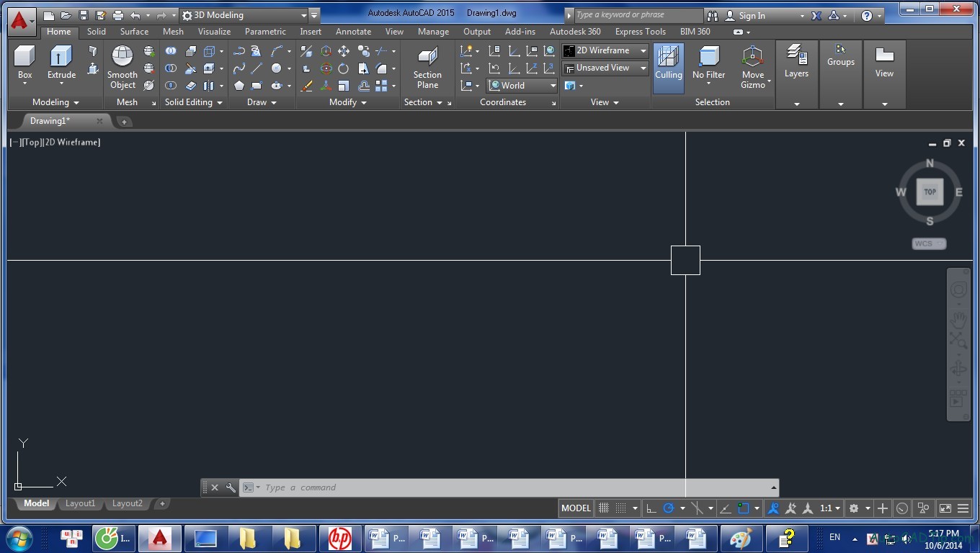Expand the Modify panel
The image size is (980, 553).
click(348, 102)
